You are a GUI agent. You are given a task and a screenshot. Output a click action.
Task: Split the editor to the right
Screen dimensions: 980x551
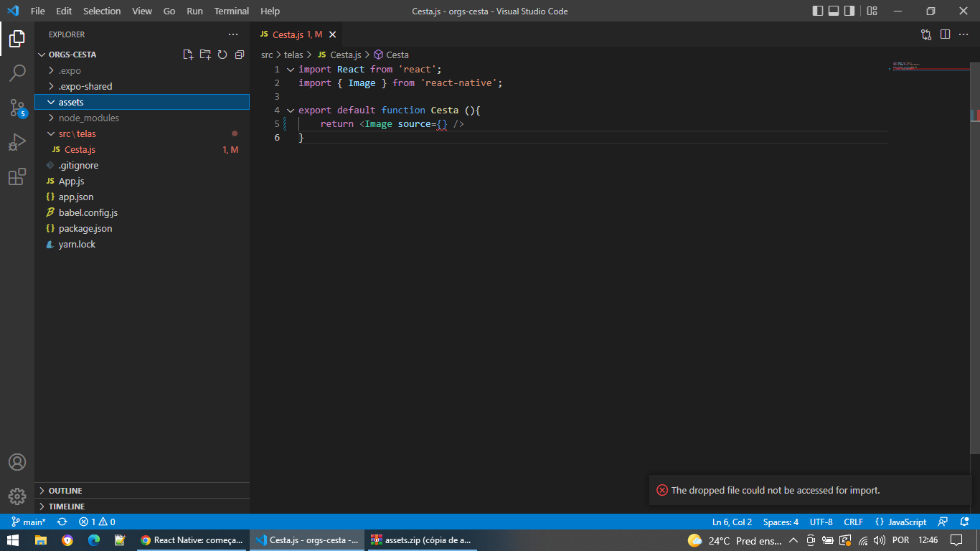(x=945, y=34)
